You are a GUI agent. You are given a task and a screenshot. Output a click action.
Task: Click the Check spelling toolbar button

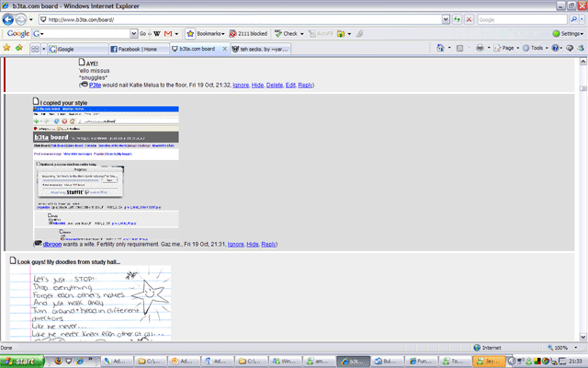(286, 33)
